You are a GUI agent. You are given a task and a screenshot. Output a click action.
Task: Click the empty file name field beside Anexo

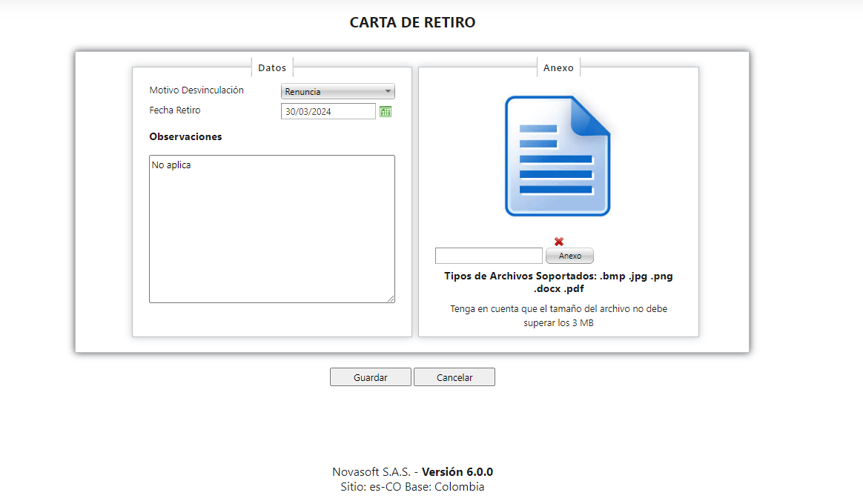pos(489,255)
